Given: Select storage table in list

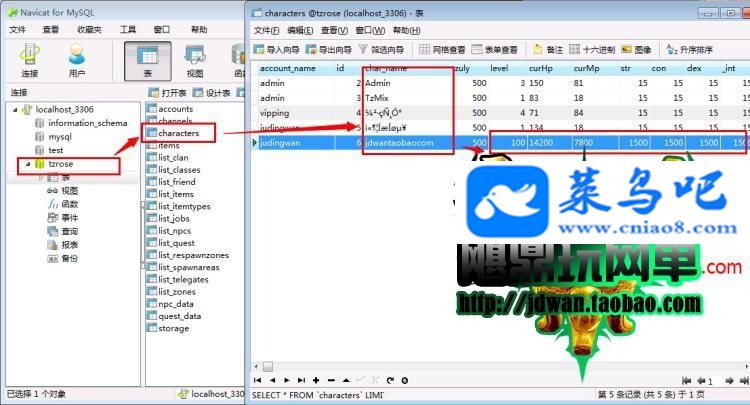Looking at the screenshot, I should pos(174,328).
